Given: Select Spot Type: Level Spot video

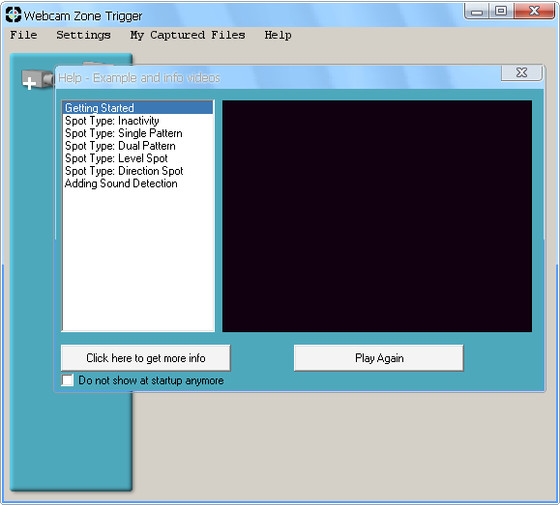Looking at the screenshot, I should pos(138,158).
